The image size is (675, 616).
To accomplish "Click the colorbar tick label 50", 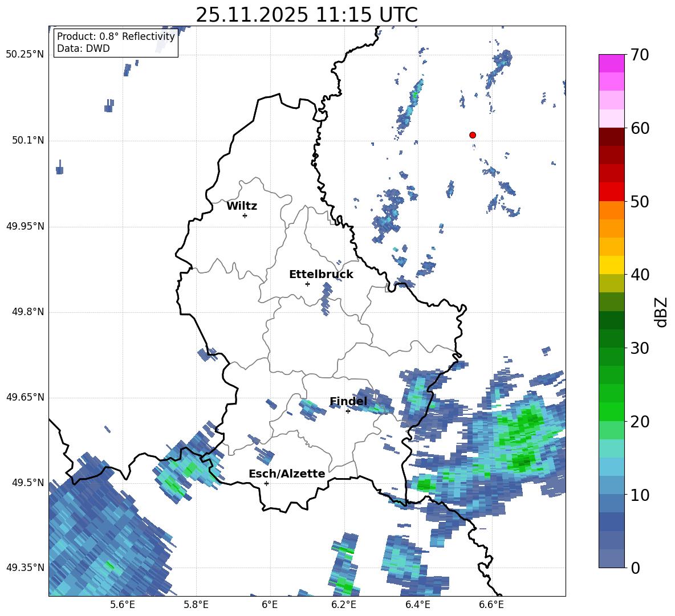I will 640,201.
